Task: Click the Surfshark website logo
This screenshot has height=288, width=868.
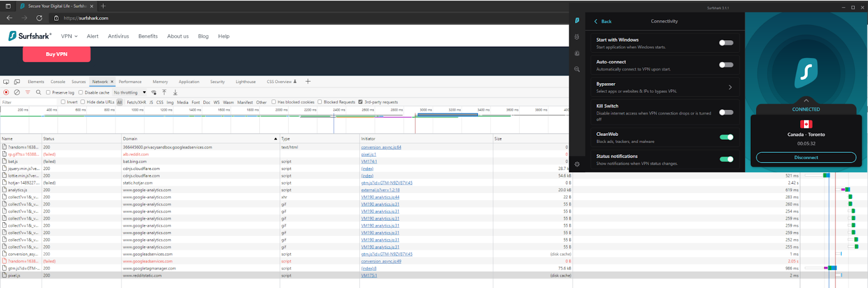Action: pyautogui.click(x=30, y=36)
